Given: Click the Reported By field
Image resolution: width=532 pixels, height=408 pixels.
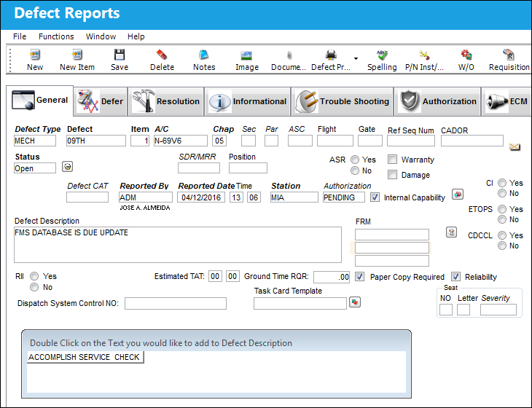Looking at the screenshot, I should click(146, 197).
